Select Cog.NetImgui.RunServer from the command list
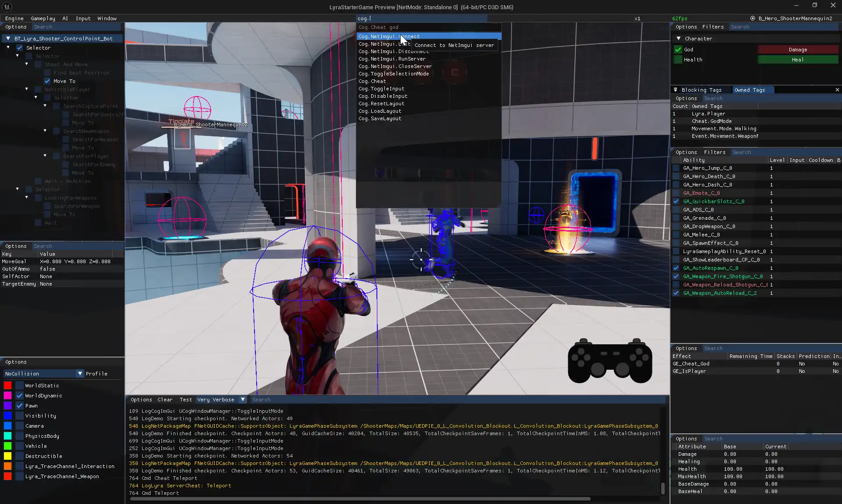The width and height of the screenshot is (842, 504). 392,59
